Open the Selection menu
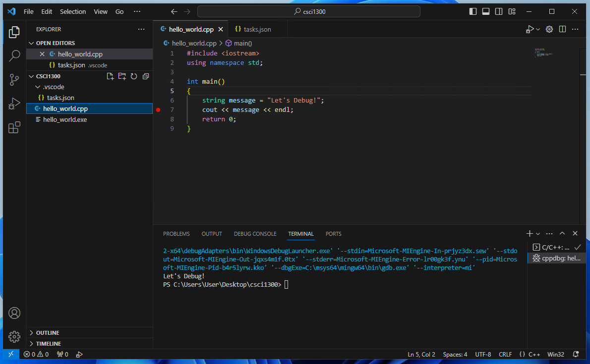590x364 pixels. tap(73, 12)
